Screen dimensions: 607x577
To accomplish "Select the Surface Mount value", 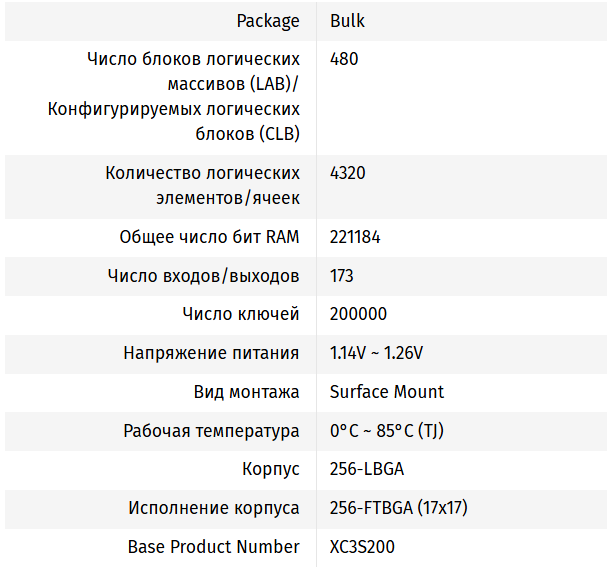I will pyautogui.click(x=387, y=392).
